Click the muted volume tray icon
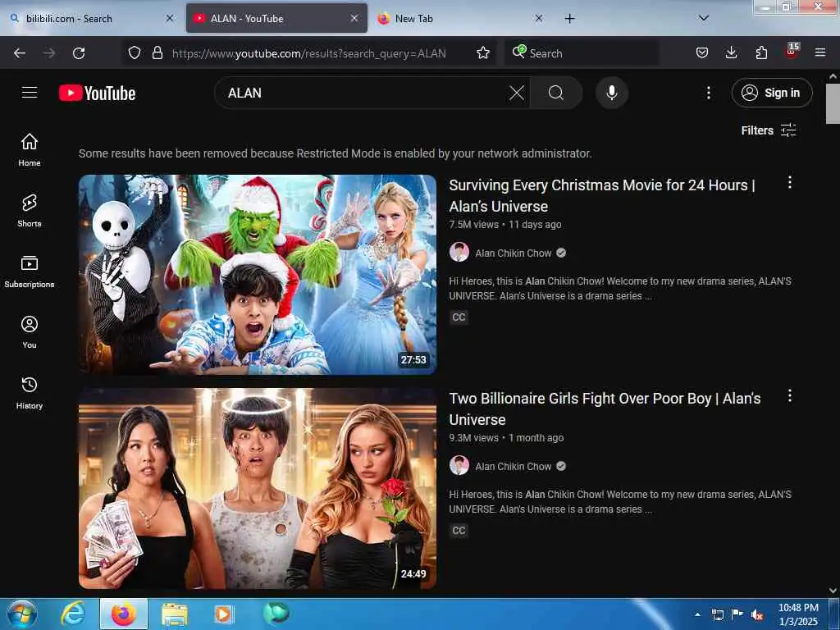840x630 pixels. click(756, 615)
